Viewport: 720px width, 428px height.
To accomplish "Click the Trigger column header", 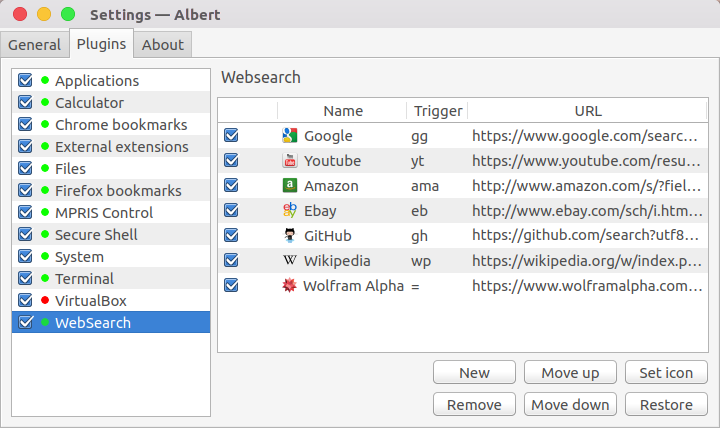I will tap(438, 111).
